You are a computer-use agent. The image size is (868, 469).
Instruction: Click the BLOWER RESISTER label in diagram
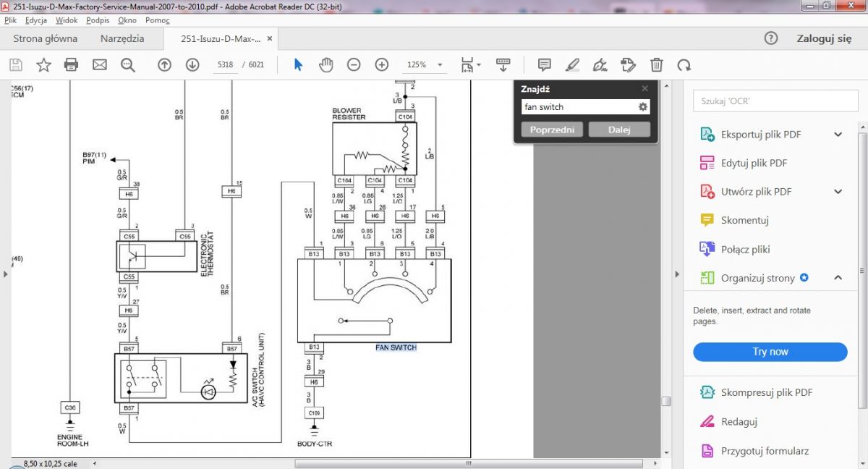point(349,114)
